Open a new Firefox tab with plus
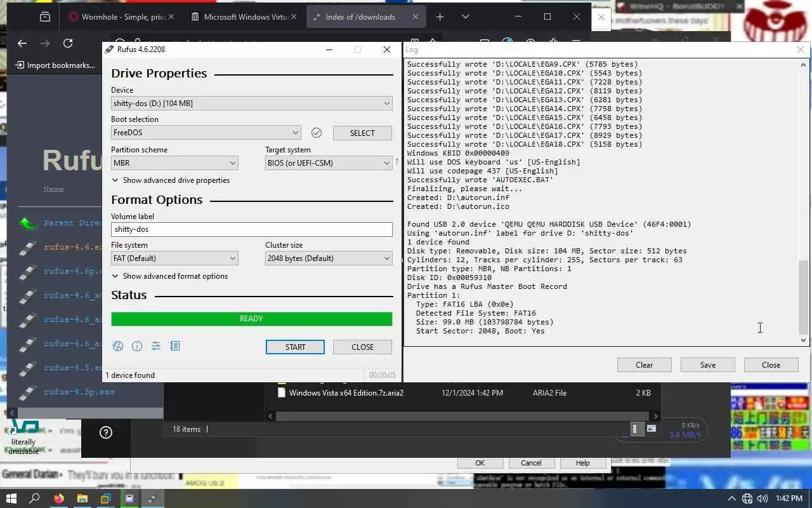This screenshot has height=508, width=812. [440, 17]
